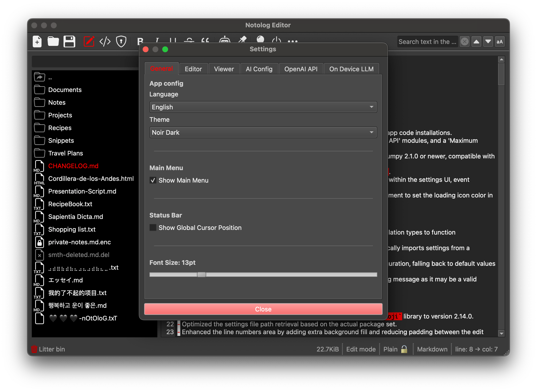This screenshot has height=392, width=537.
Task: Click the color picker pin icon in toolbar
Action: tap(242, 40)
